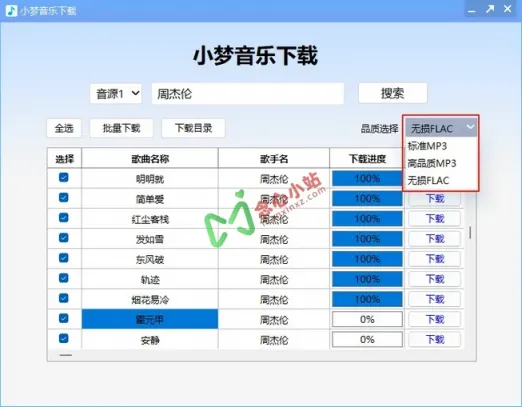Select the highlighted 霍元甲 song cell
The width and height of the screenshot is (522, 407).
click(x=150, y=319)
